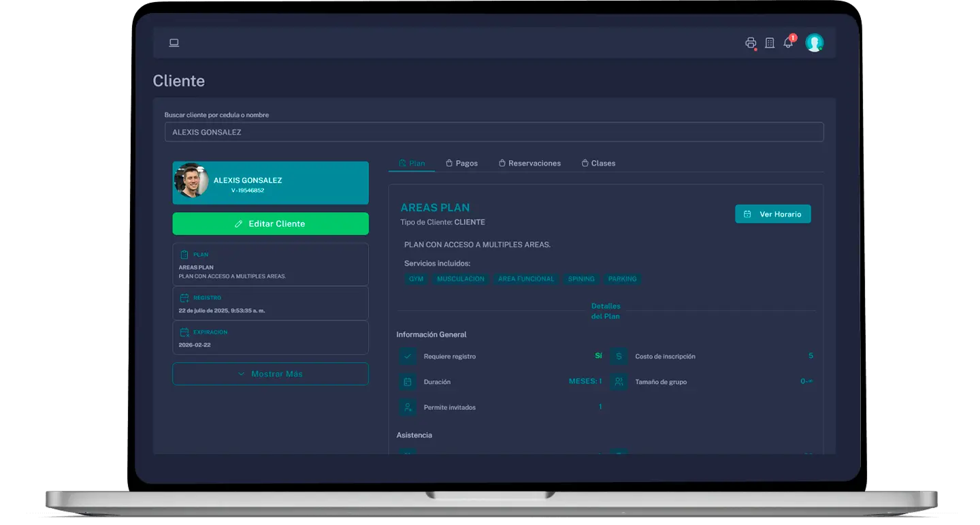Click the clipboard icon beside PLAN label
Viewport: 980px width, 525px height.
pos(184,255)
